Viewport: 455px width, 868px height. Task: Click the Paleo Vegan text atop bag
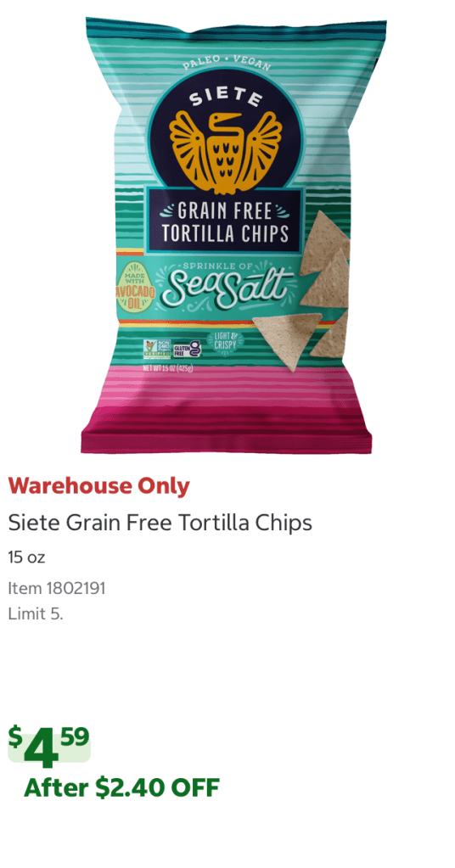point(227,63)
